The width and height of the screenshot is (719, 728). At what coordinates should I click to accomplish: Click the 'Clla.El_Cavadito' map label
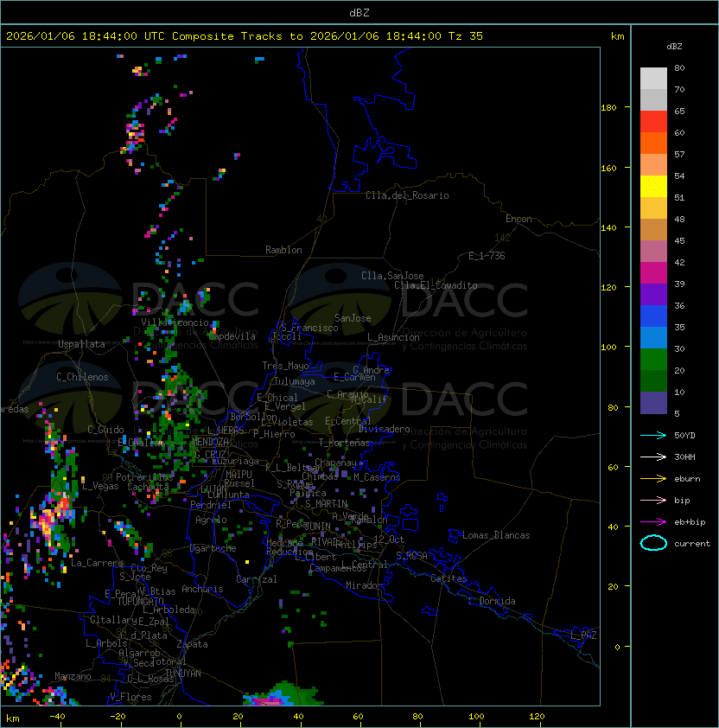(x=436, y=285)
